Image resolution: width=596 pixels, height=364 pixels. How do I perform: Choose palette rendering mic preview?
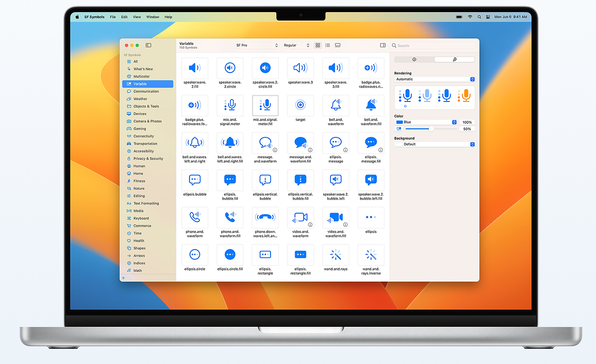click(x=444, y=95)
